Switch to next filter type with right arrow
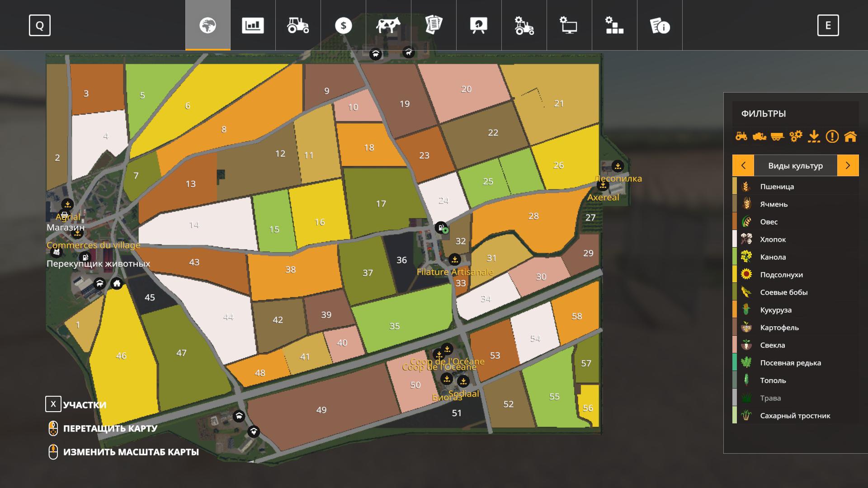 pyautogui.click(x=848, y=165)
